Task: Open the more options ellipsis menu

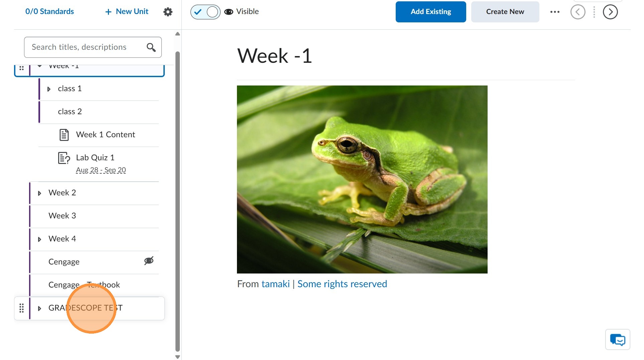Action: 555,12
